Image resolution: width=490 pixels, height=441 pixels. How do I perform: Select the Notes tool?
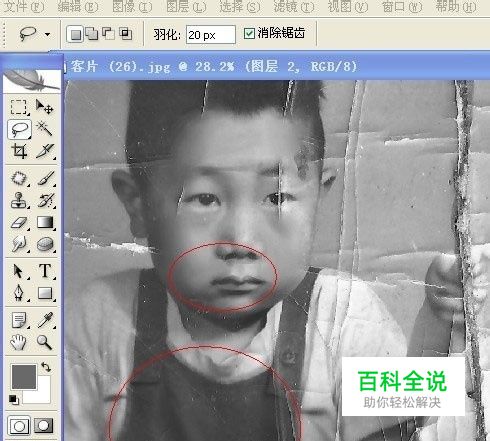[x=19, y=320]
